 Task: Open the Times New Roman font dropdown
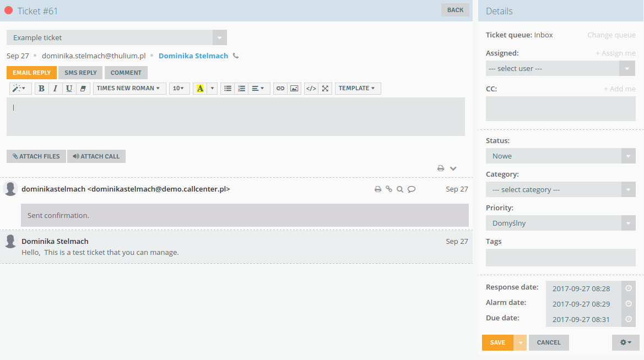(129, 88)
